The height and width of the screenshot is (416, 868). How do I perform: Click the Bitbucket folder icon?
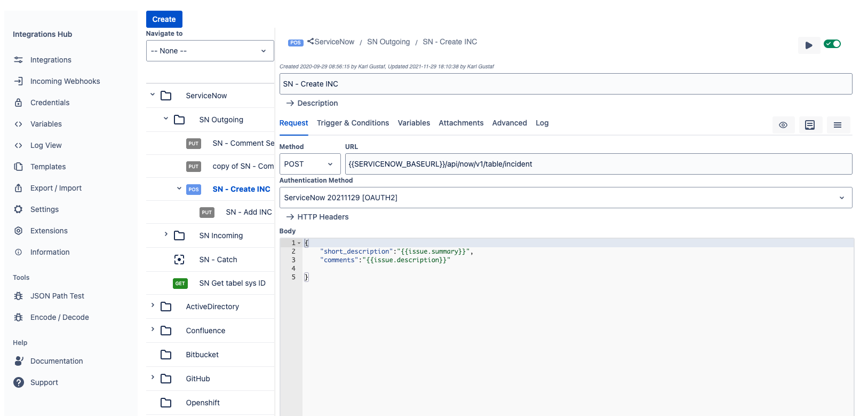[166, 355]
